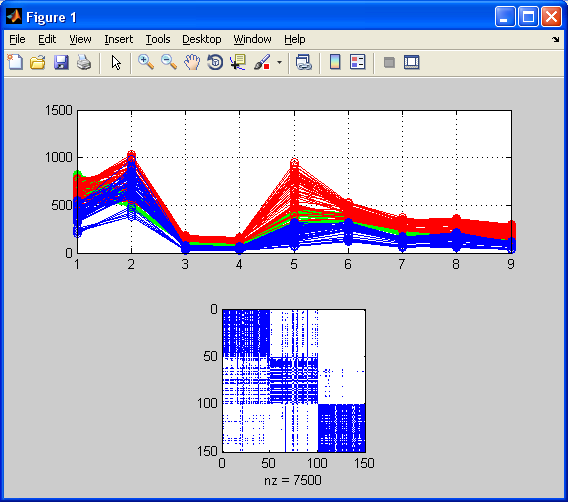Screen dimensions: 568x502
Task: Click the Hide Plot Tools icon
Action: [x=389, y=62]
